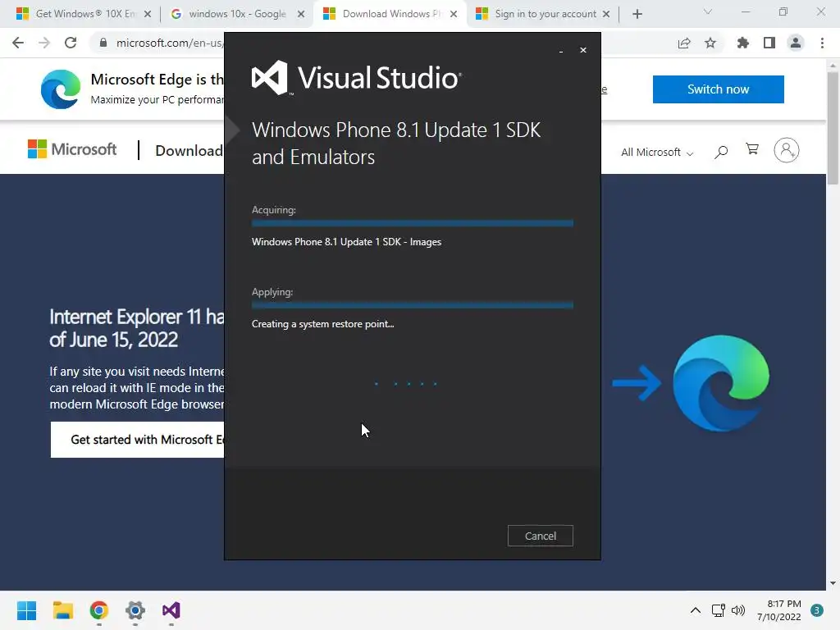Open Chrome three-dot menu
Viewport: 840px width, 630px height.
point(822,43)
